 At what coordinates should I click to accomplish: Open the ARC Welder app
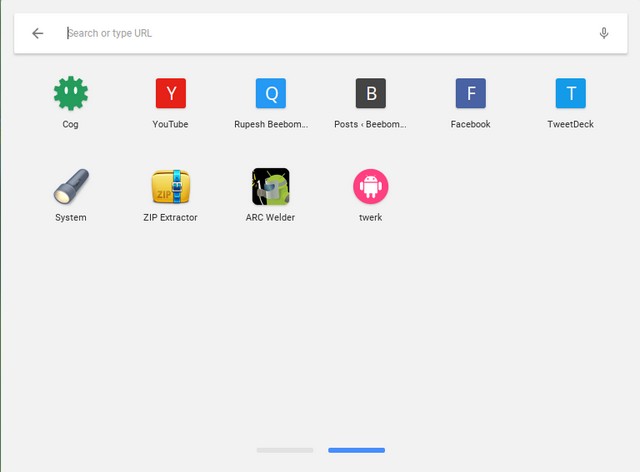pyautogui.click(x=271, y=187)
